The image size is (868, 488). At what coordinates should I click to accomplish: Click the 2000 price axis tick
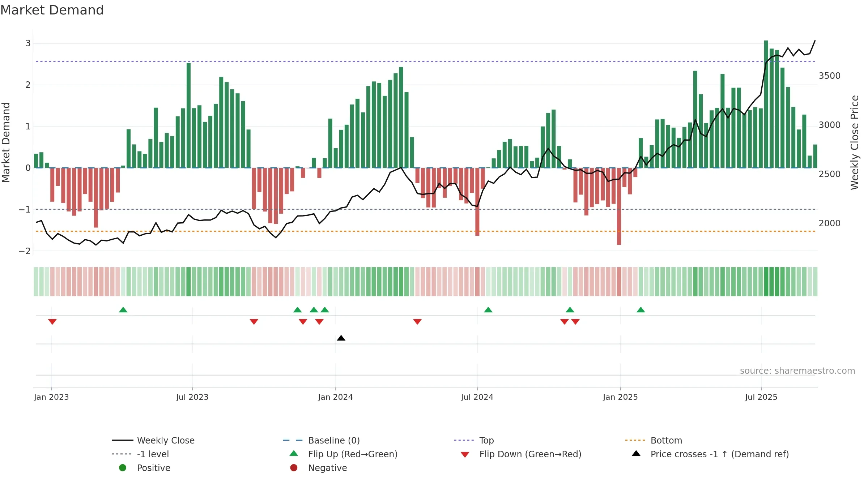click(x=830, y=223)
